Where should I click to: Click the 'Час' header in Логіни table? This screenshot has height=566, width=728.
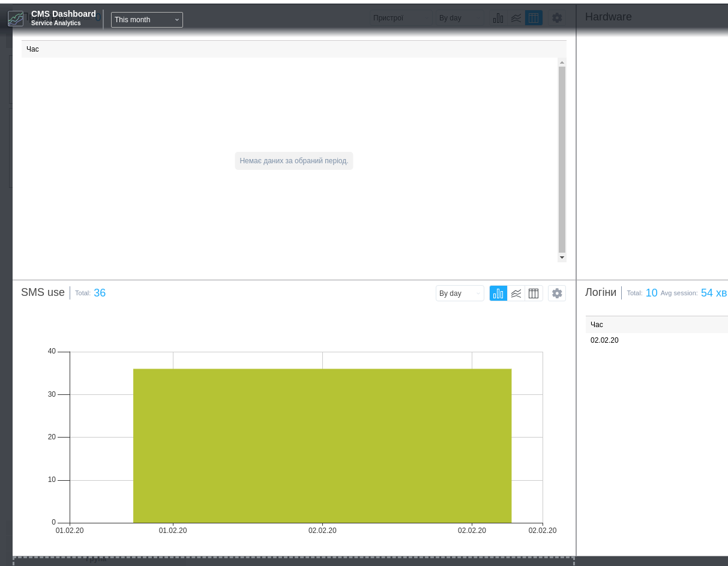click(597, 325)
